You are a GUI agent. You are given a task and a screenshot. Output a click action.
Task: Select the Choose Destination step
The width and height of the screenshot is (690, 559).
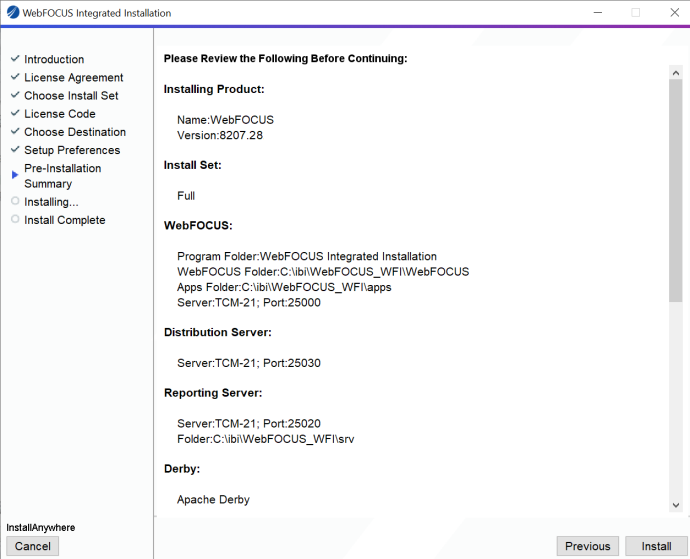[x=75, y=132]
